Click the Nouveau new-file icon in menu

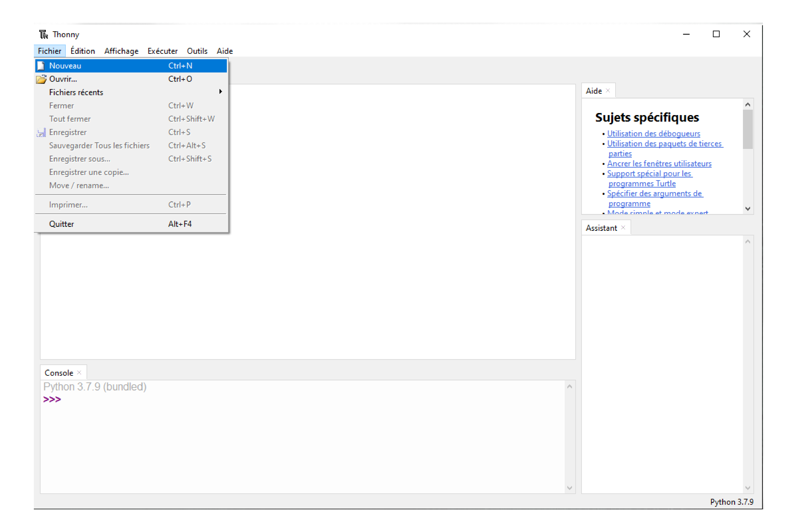[41, 65]
